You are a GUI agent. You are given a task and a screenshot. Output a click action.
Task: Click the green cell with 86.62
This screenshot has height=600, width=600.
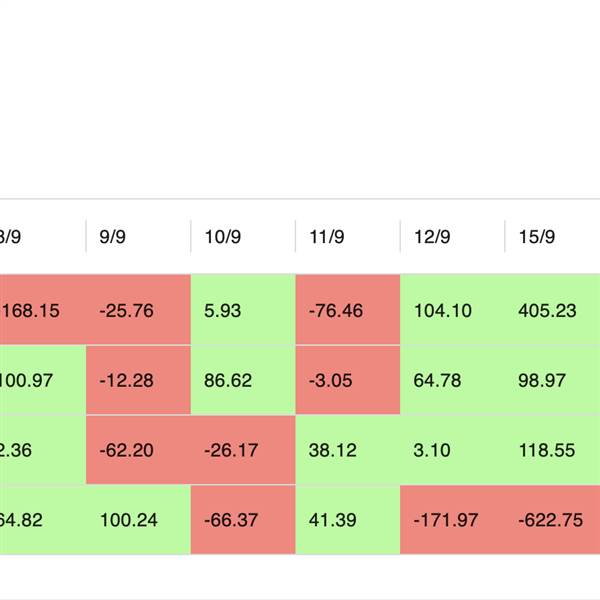pos(243,380)
